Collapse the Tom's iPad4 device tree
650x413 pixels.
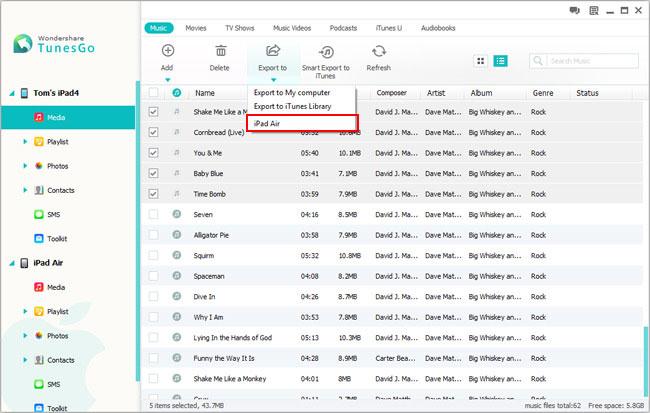12,93
